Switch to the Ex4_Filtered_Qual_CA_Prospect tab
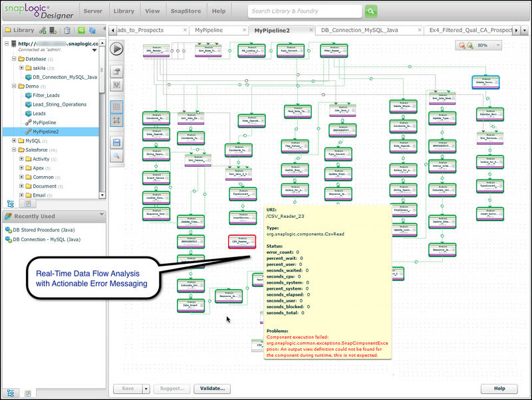Screen dimensions: 532x400 (471, 30)
